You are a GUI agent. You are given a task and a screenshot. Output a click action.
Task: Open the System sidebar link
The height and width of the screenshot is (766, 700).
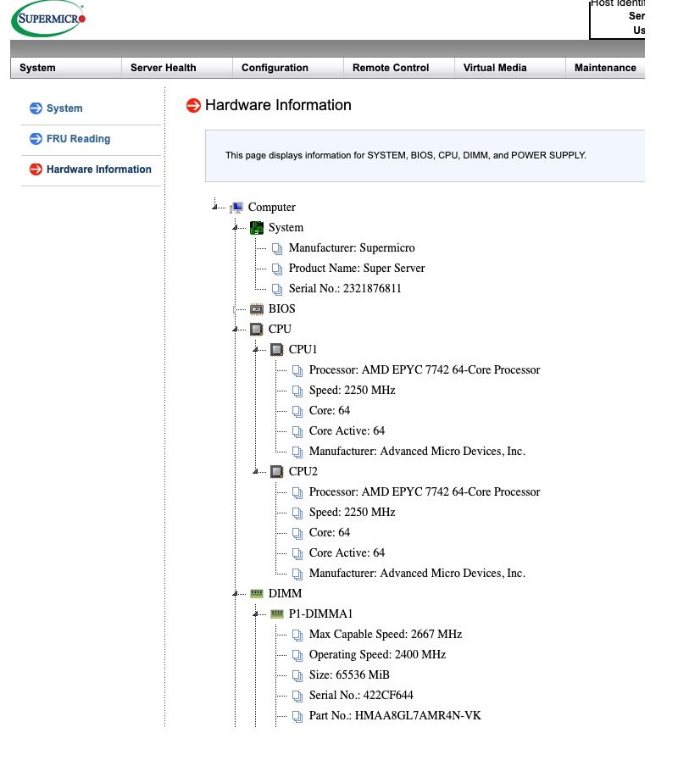(x=64, y=108)
